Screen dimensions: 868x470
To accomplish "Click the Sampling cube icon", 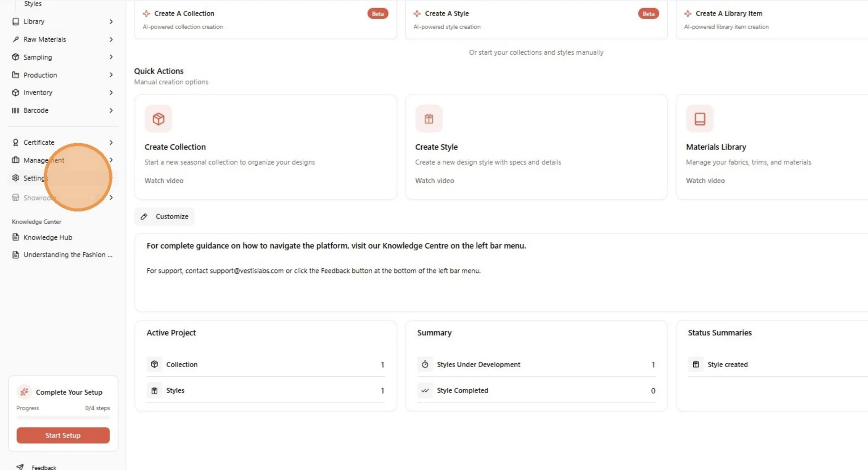I will (16, 57).
